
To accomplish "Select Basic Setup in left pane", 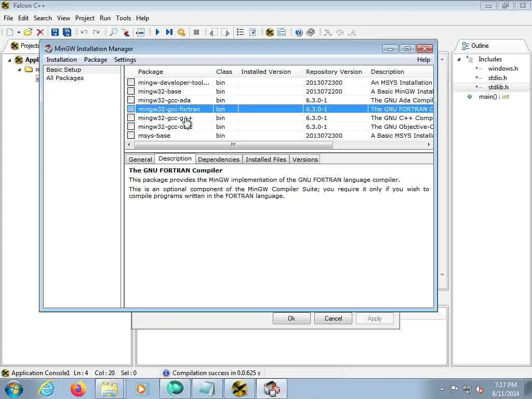I will pos(63,70).
